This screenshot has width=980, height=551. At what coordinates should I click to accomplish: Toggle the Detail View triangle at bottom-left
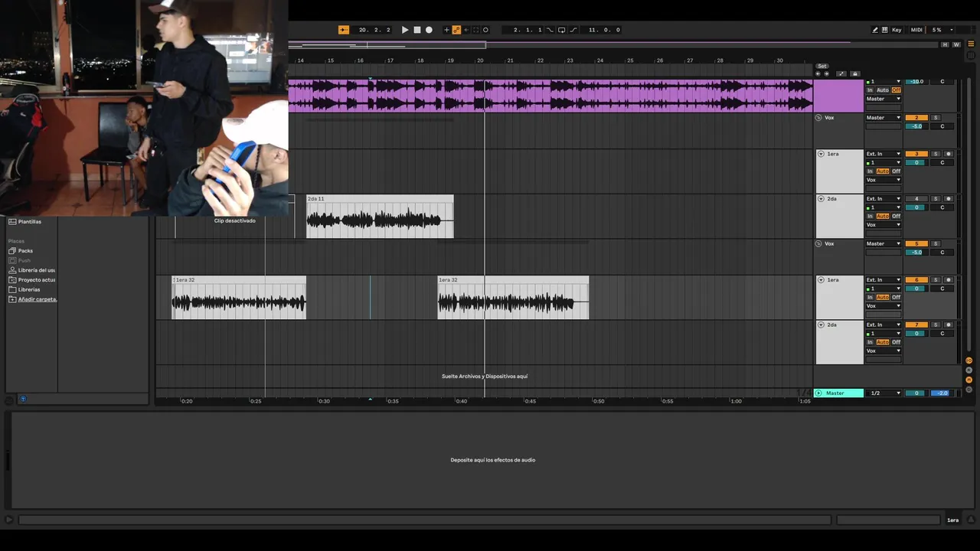pos(8,520)
